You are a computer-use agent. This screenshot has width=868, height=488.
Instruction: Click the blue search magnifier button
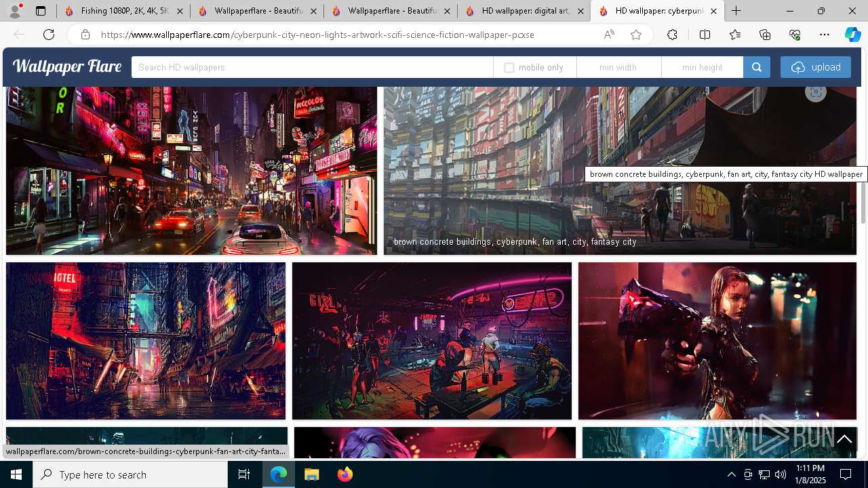[x=757, y=67]
